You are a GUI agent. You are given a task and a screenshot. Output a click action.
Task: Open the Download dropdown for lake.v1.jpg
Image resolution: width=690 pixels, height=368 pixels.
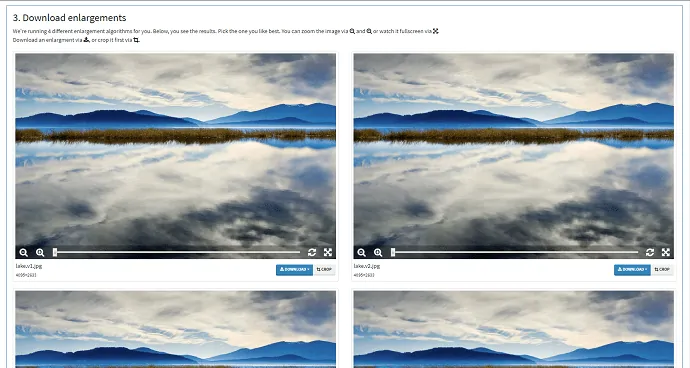click(x=294, y=269)
